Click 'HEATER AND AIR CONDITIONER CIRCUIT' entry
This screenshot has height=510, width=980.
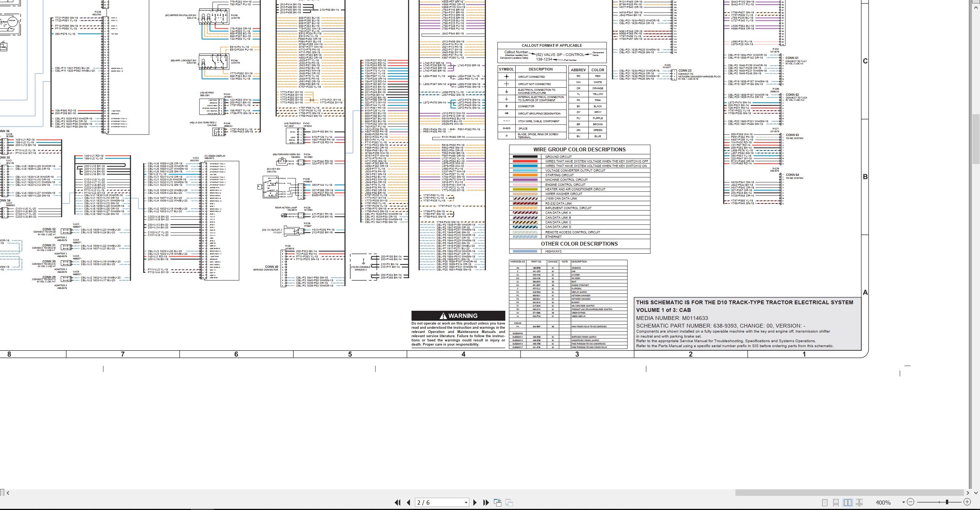pyautogui.click(x=575, y=189)
